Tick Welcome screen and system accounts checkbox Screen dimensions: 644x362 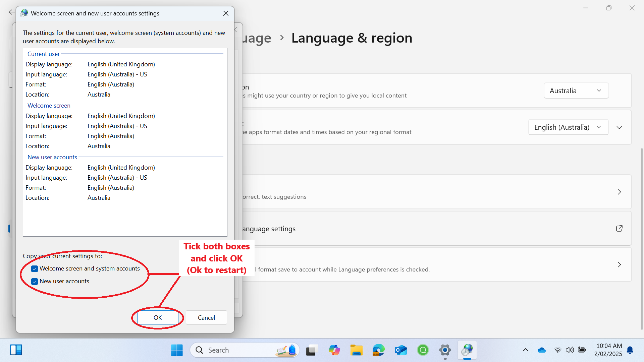(x=35, y=269)
